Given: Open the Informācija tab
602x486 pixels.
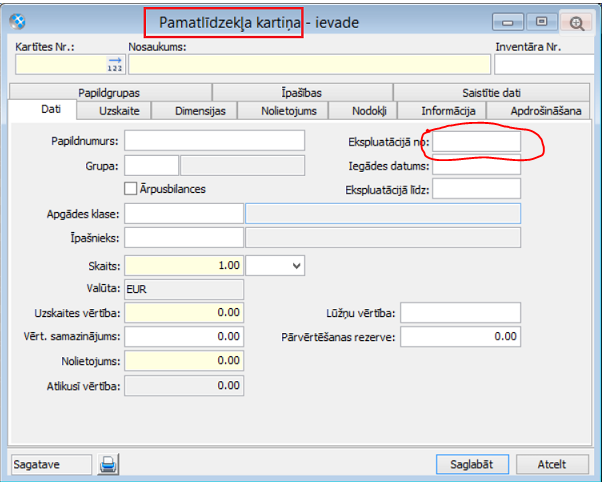Looking at the screenshot, I should (442, 111).
